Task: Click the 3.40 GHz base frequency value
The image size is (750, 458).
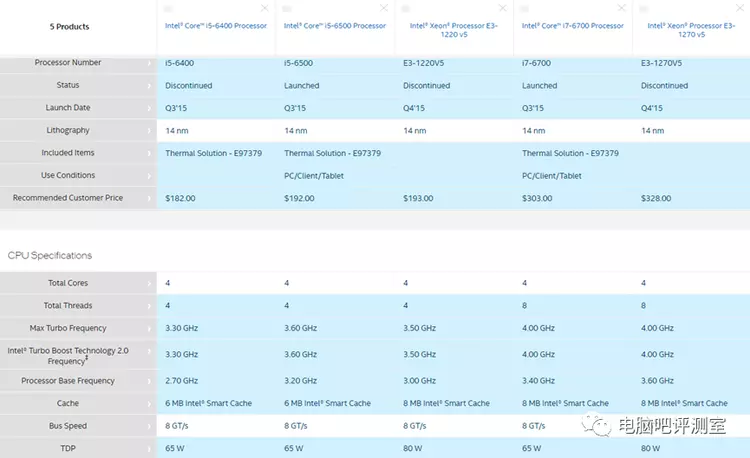Action: [539, 381]
